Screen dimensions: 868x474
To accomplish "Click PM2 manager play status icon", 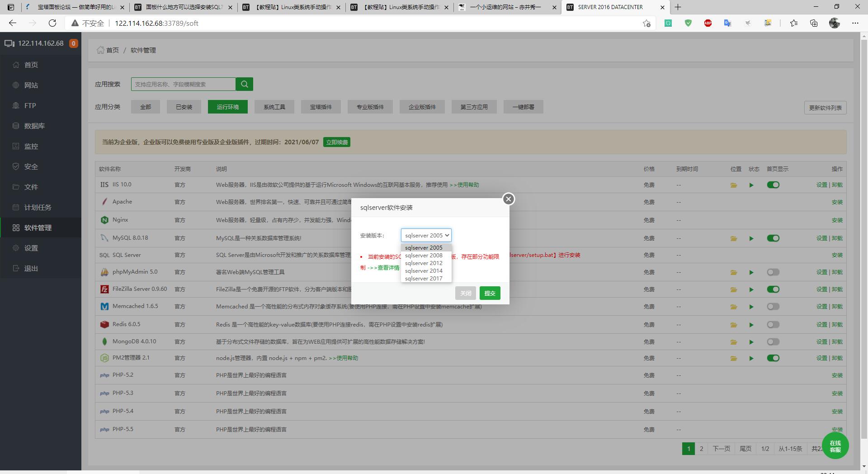I will (751, 358).
